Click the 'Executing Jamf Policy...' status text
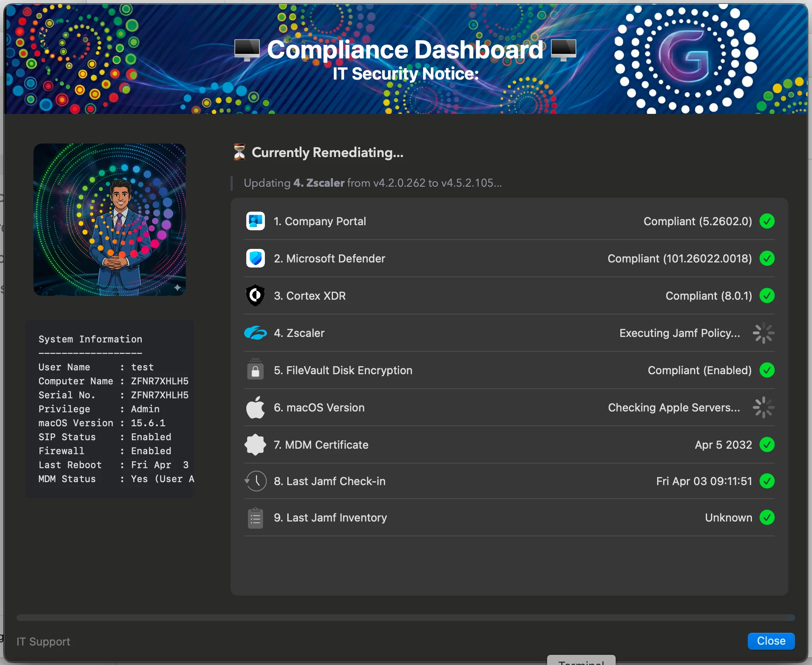Viewport: 812px width, 665px height. pos(680,333)
